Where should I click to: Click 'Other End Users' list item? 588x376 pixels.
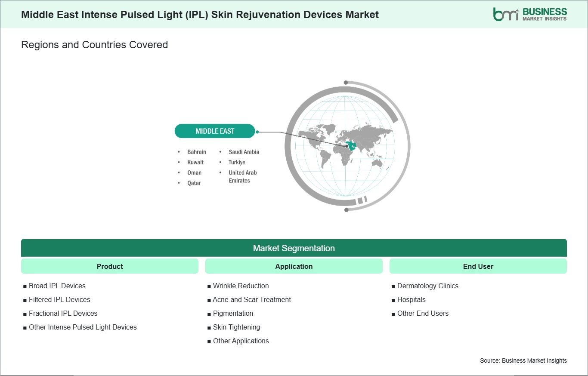tap(423, 313)
